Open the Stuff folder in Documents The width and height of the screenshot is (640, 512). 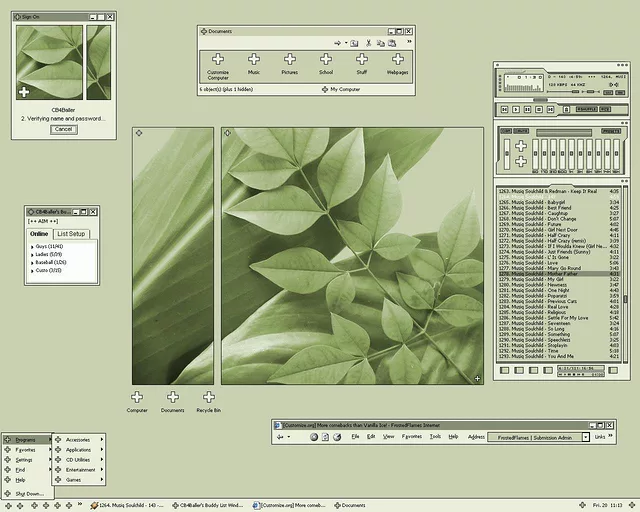pyautogui.click(x=362, y=63)
